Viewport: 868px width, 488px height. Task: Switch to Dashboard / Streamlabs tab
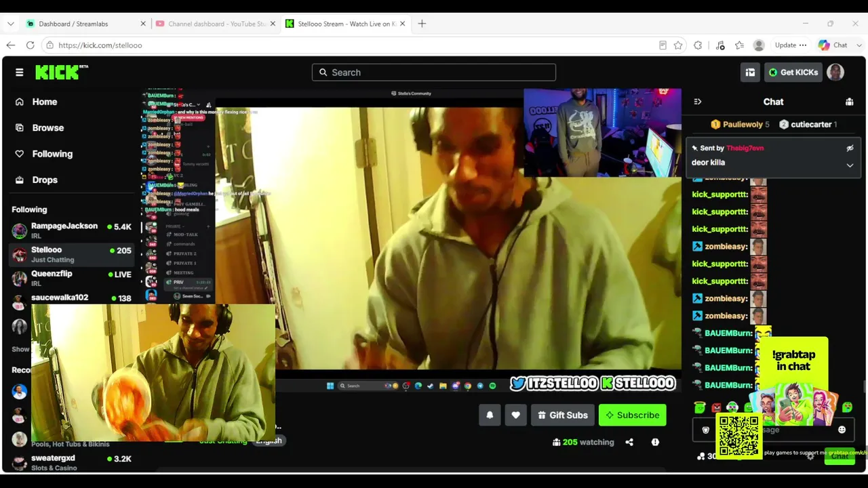(73, 24)
